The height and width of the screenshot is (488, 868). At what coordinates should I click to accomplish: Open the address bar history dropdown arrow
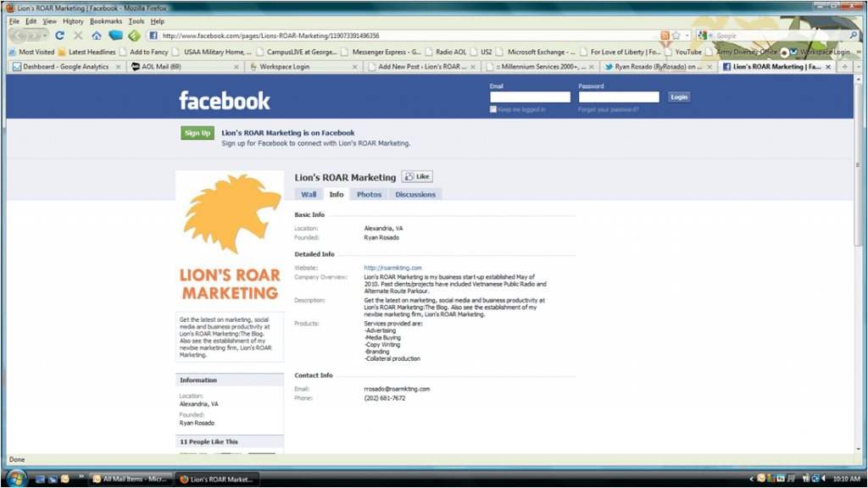click(x=687, y=36)
